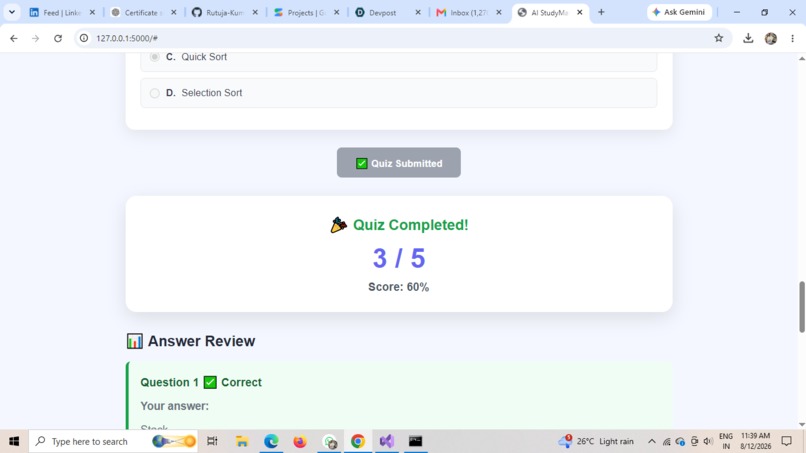Viewport: 806px width, 453px height.
Task: Open the Windows Start menu
Action: coord(14,441)
